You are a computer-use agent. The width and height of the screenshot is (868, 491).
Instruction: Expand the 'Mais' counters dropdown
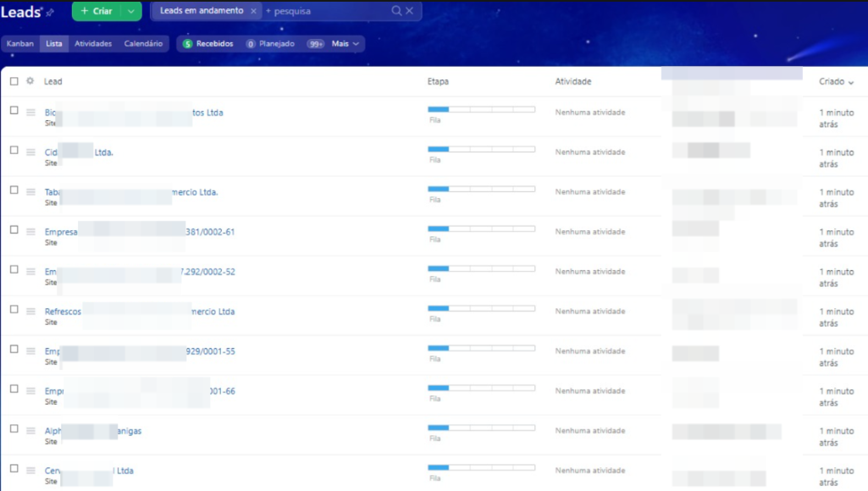346,43
